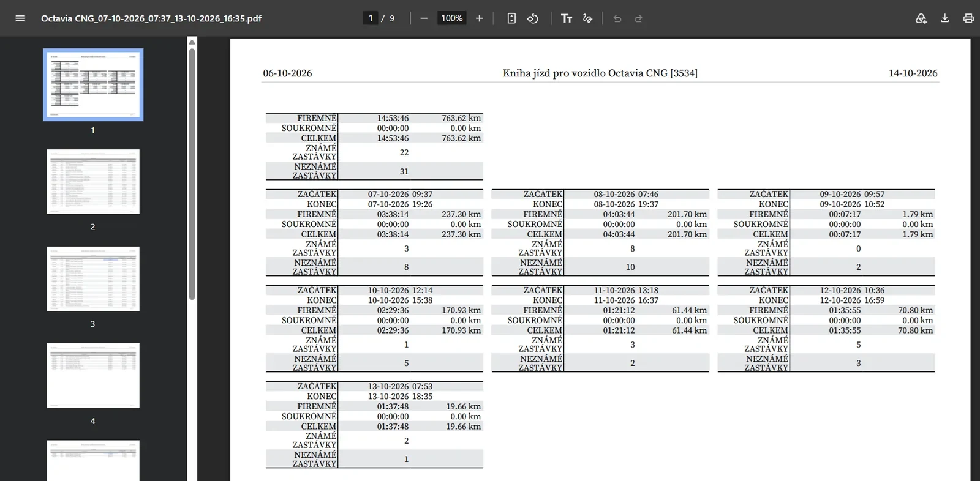Click the distance '19.66 km' in the FIREMNĚ row
The width and height of the screenshot is (980, 481).
(464, 406)
